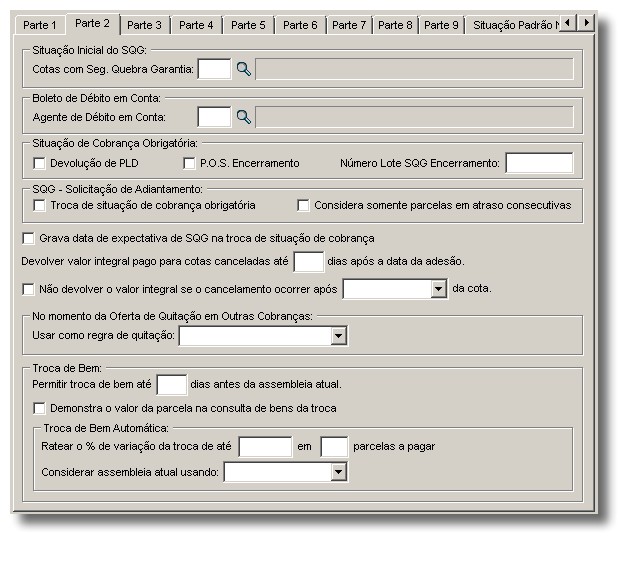The image size is (618, 564).
Task: Open the Situação Padrão tab
Action: (514, 25)
